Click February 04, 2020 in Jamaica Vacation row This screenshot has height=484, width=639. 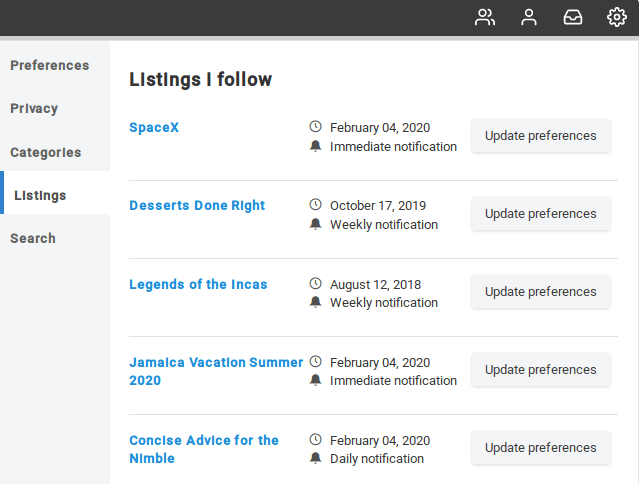click(380, 363)
